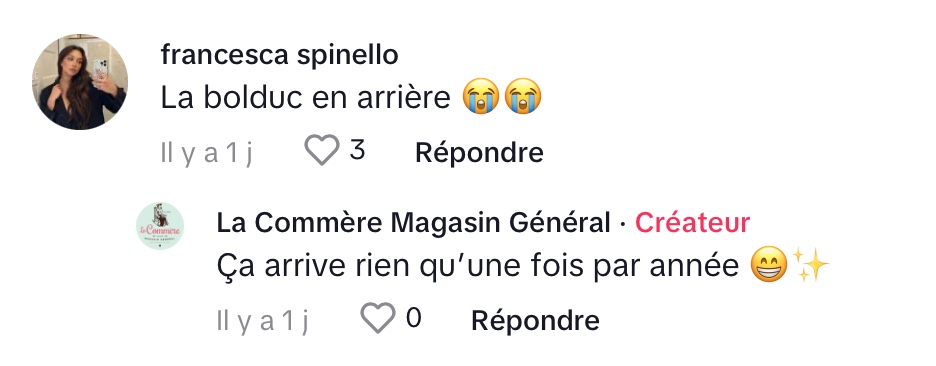The height and width of the screenshot is (366, 936).
Task: Click the like count 3 on francesca's comment
Action: pos(357,150)
